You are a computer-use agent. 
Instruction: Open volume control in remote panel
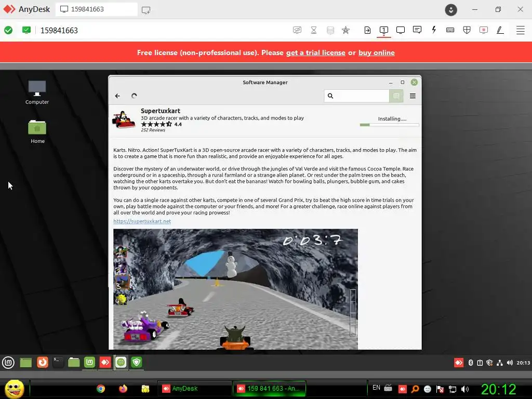pyautogui.click(x=510, y=363)
